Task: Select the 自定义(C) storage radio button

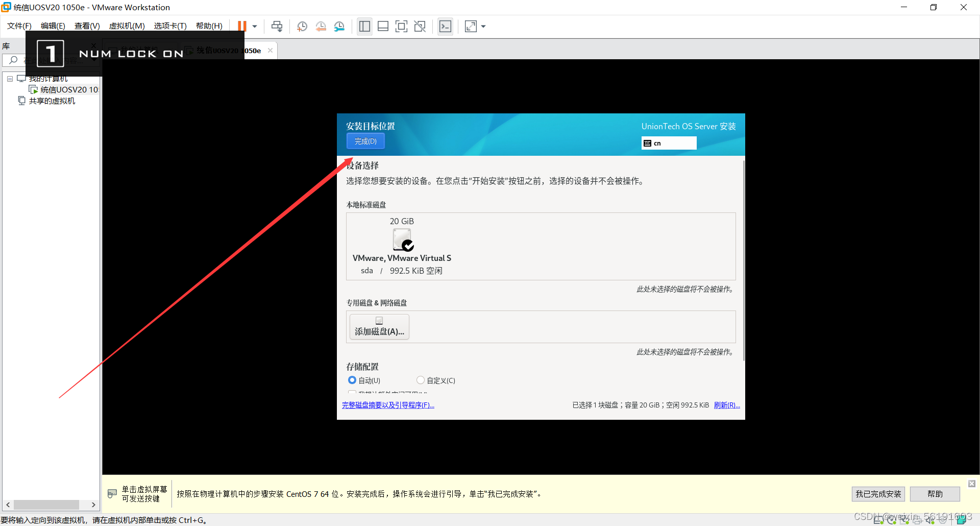Action: pyautogui.click(x=421, y=380)
